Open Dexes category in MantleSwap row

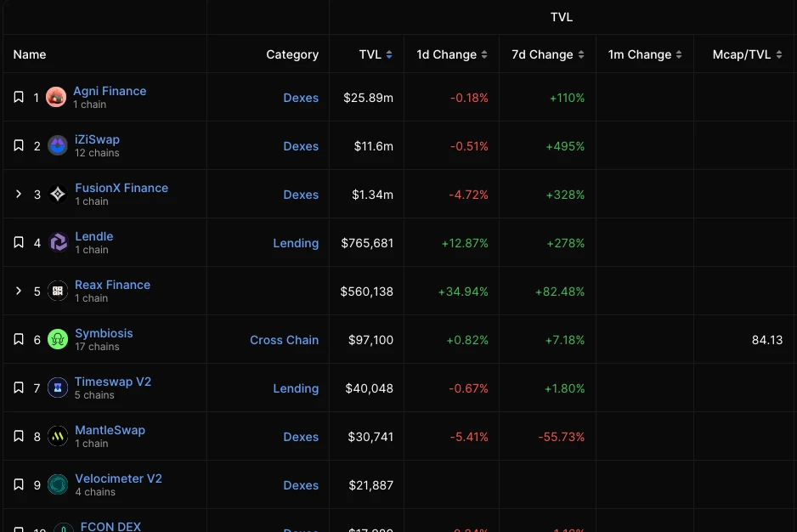(x=301, y=436)
